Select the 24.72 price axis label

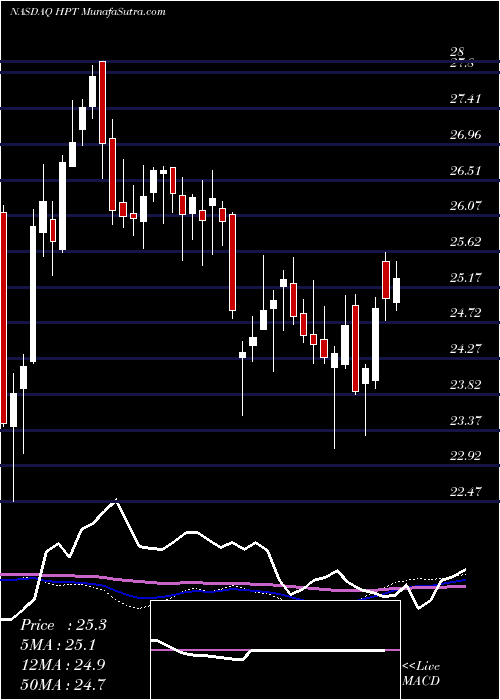(x=465, y=313)
